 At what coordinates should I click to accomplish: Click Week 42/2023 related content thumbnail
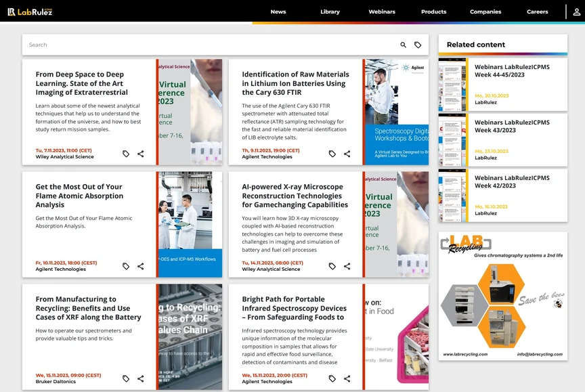[452, 196]
